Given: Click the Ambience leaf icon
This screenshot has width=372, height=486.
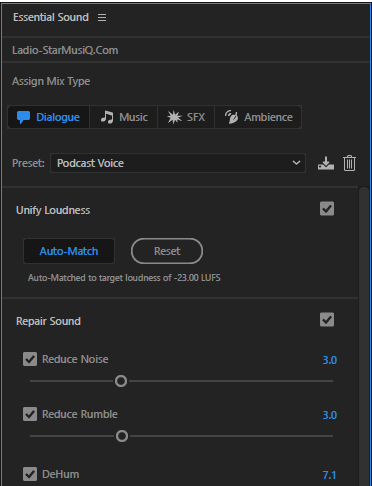Looking at the screenshot, I should click(231, 117).
